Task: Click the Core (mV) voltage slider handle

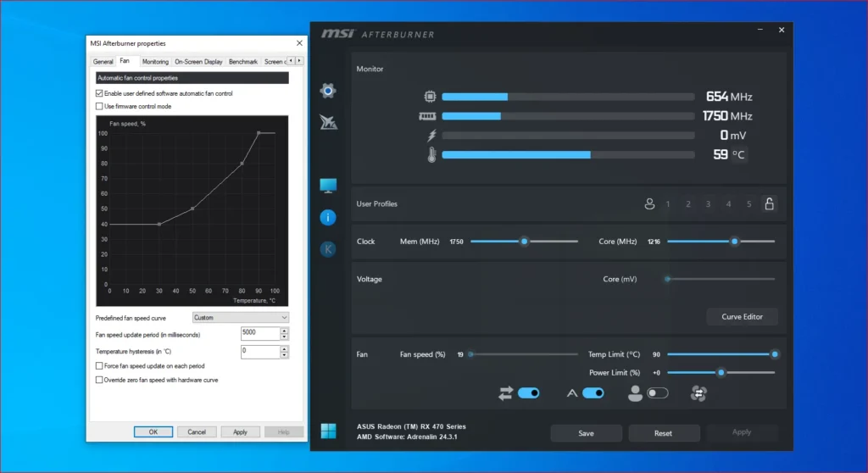Action: (668, 279)
